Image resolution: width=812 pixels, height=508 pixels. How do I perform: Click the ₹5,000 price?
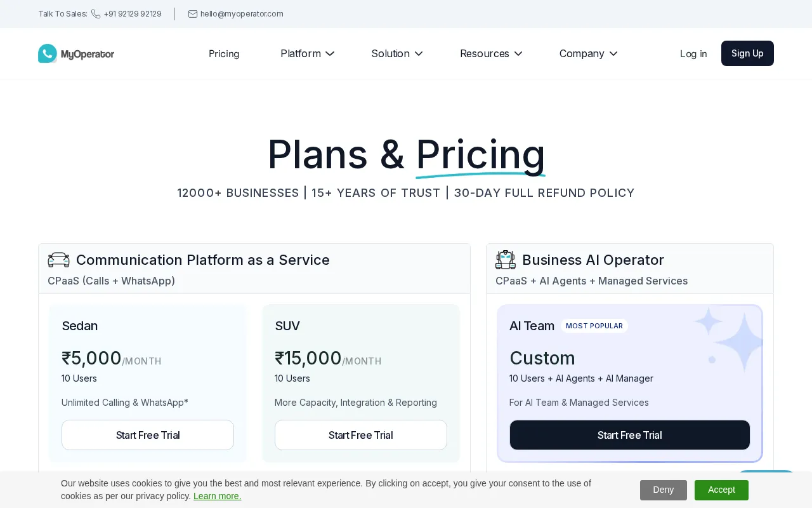pyautogui.click(x=91, y=358)
